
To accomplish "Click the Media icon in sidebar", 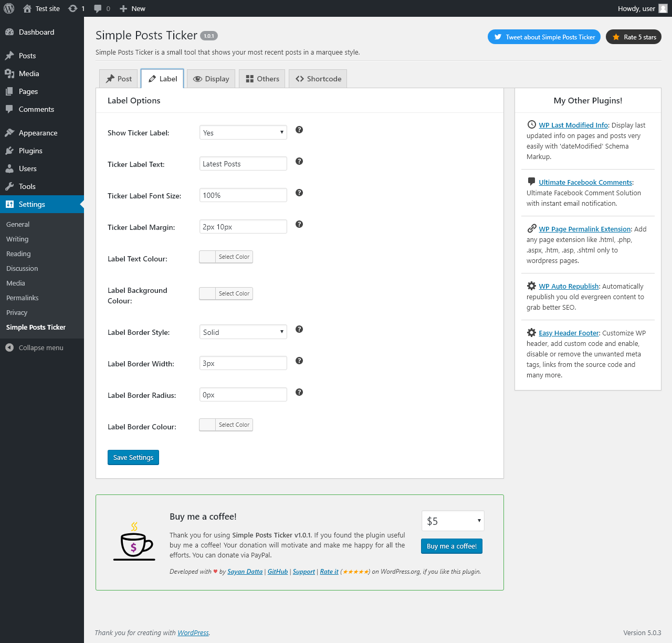I will pyautogui.click(x=9, y=73).
